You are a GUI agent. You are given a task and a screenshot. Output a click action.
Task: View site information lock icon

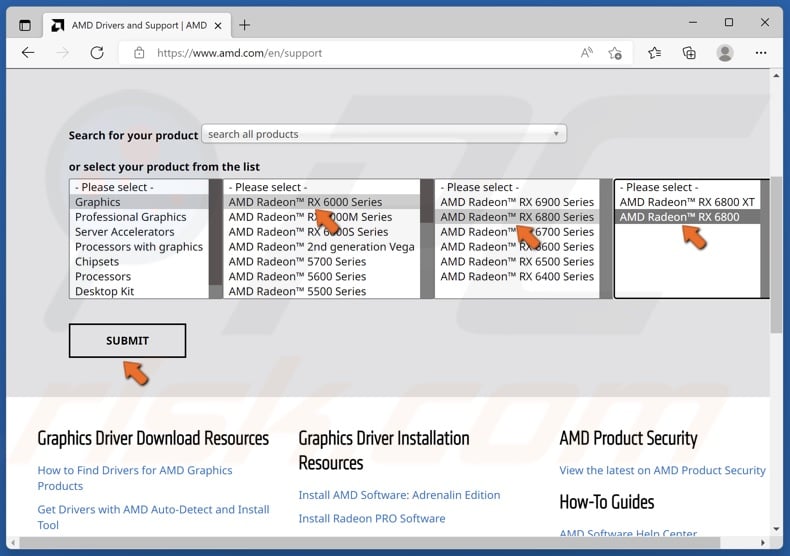coord(139,53)
